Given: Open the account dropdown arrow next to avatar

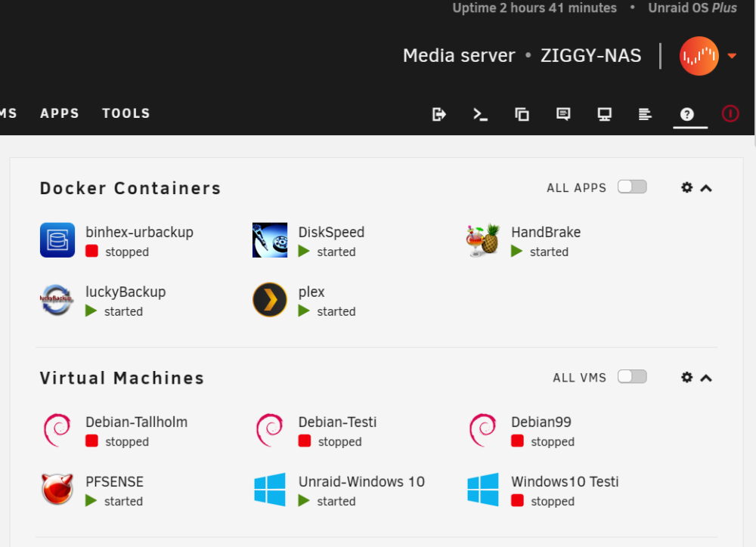Looking at the screenshot, I should [732, 56].
